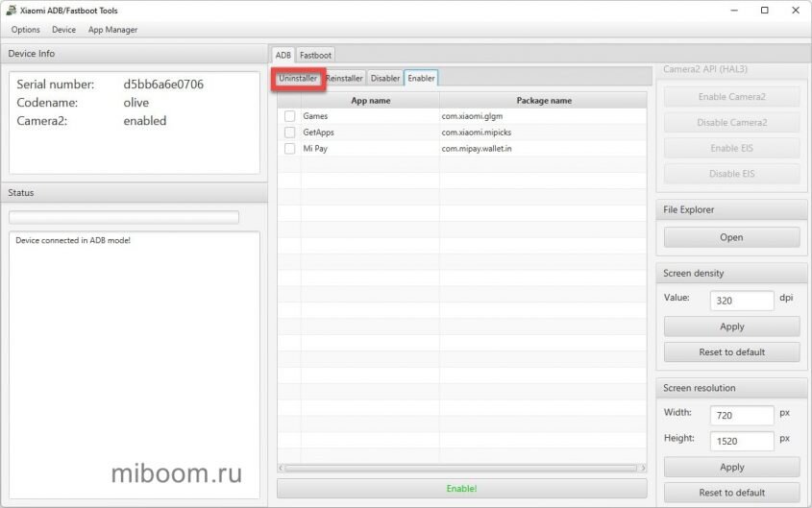Select the Disabler tab
812x508 pixels.
coord(385,78)
